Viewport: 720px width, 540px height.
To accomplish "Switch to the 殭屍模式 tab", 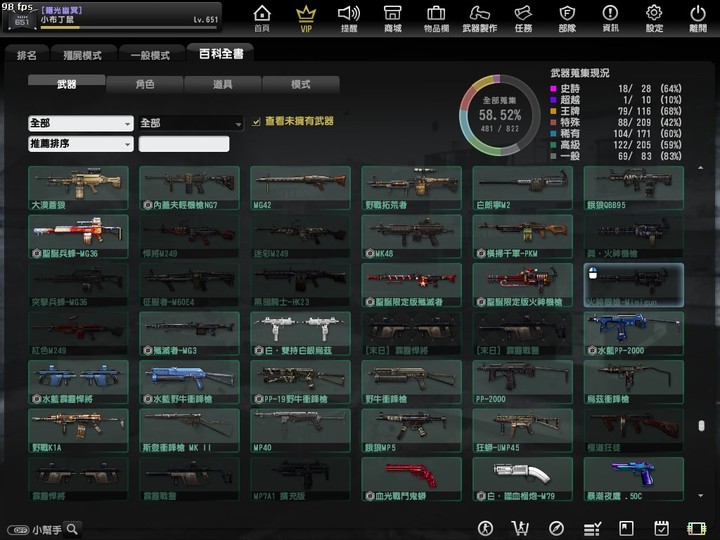I will click(82, 55).
